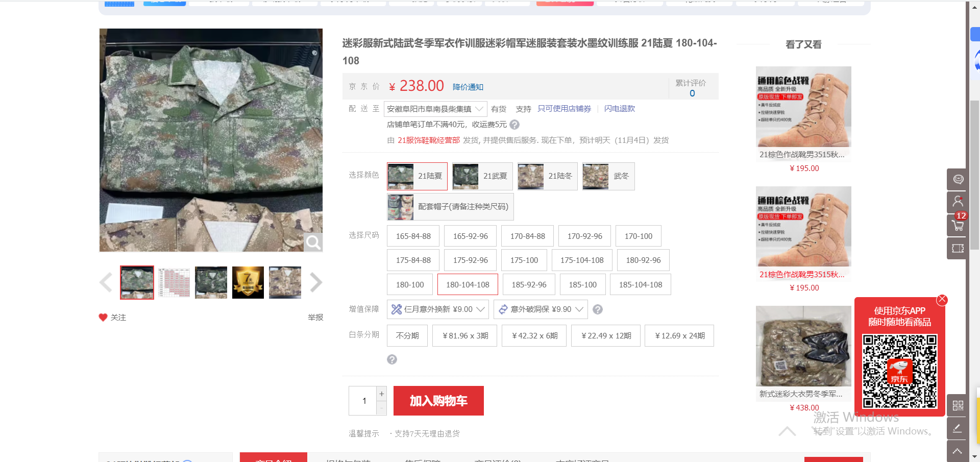The height and width of the screenshot is (462, 980).
Task: Close the JD APP QR code popup
Action: [x=942, y=300]
